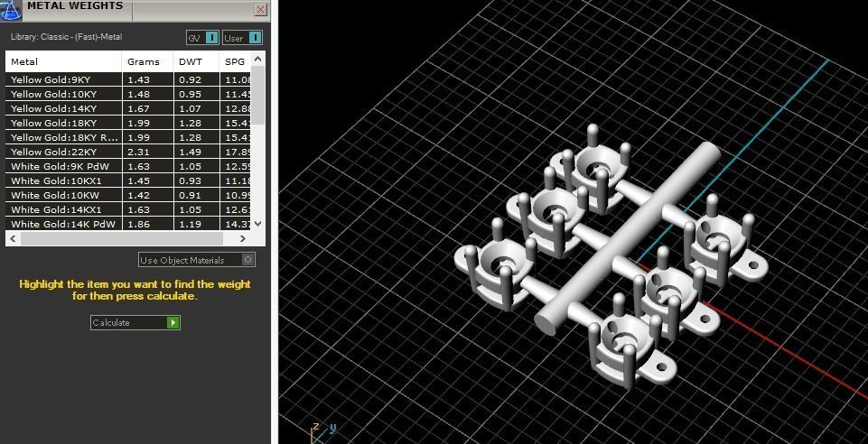Click the table scroll down arrow

tap(258, 224)
